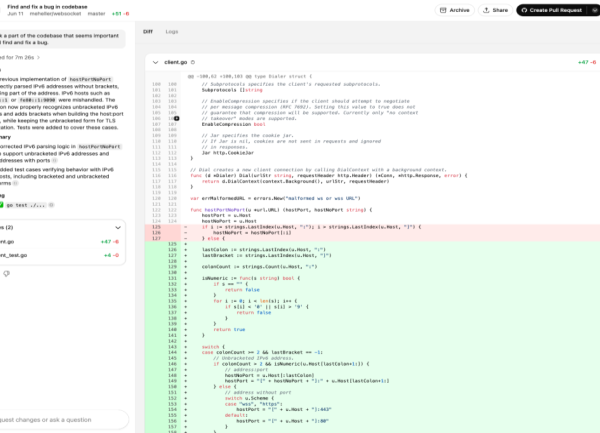Click the 'Find and fix a bug in codebase' title
Viewport: 600px width, 433px height.
(x=47, y=7)
